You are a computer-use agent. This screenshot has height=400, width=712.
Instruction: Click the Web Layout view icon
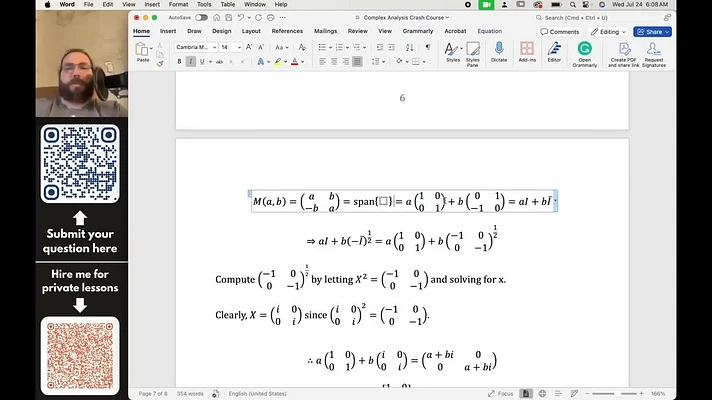[x=543, y=394]
